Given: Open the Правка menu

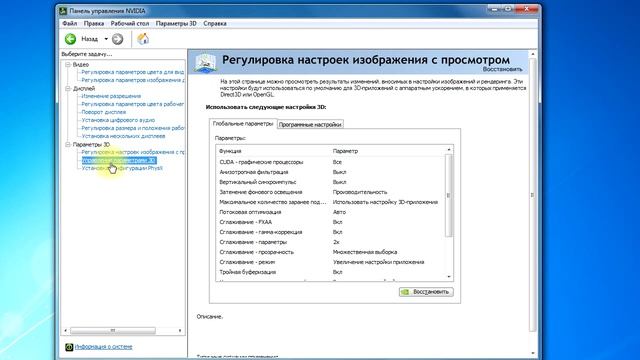Looking at the screenshot, I should point(93,23).
